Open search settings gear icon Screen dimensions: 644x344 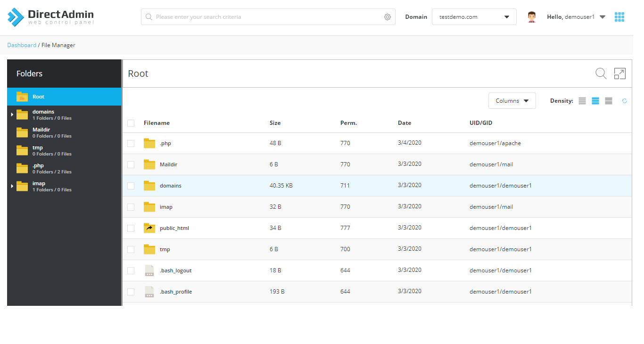pos(388,17)
